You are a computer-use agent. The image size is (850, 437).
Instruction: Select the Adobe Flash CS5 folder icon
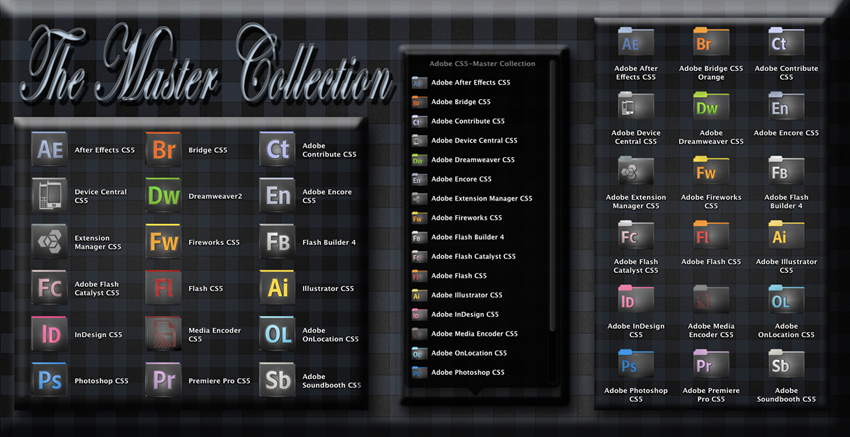[x=711, y=235]
